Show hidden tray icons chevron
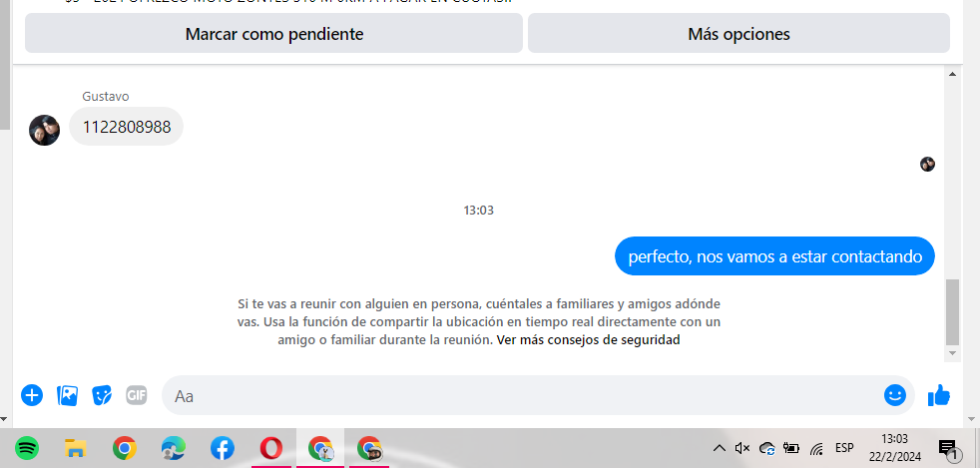Viewport: 980px width, 468px height. 720,448
